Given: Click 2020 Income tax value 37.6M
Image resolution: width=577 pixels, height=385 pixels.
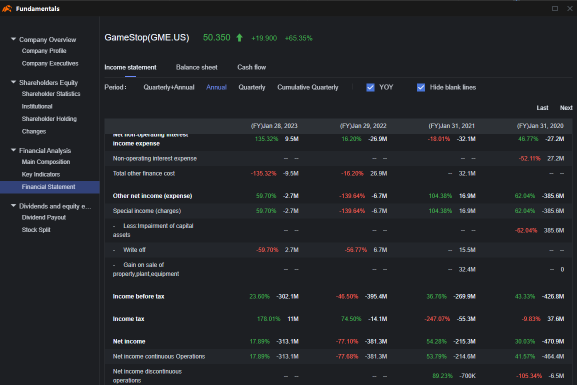Looking at the screenshot, I should (x=556, y=319).
